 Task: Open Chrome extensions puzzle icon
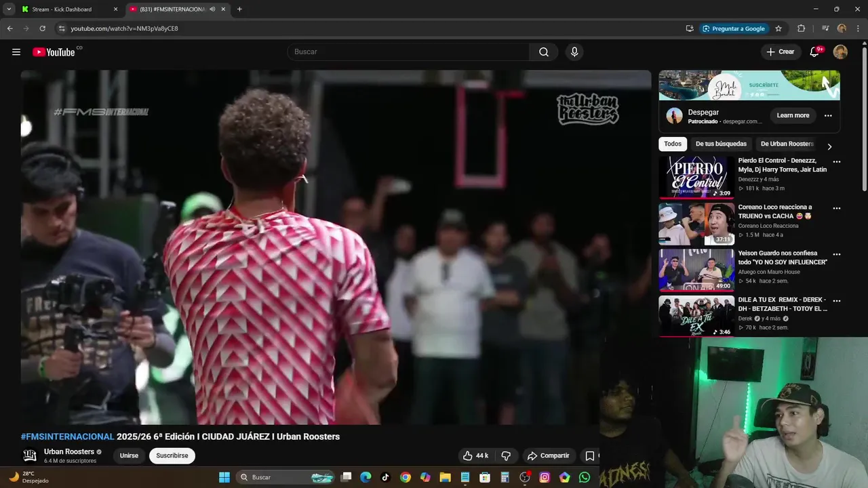click(801, 28)
